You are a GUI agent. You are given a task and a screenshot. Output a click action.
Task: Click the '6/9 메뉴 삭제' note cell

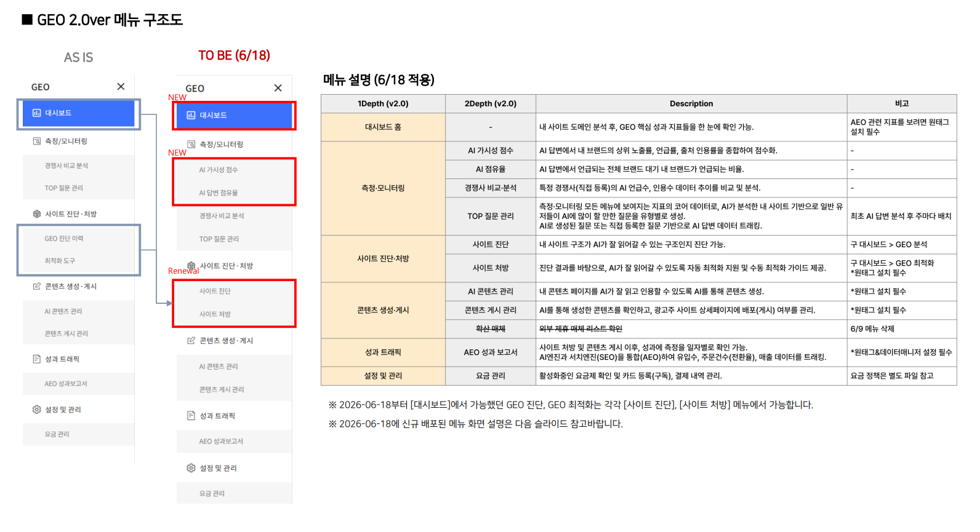(x=902, y=329)
